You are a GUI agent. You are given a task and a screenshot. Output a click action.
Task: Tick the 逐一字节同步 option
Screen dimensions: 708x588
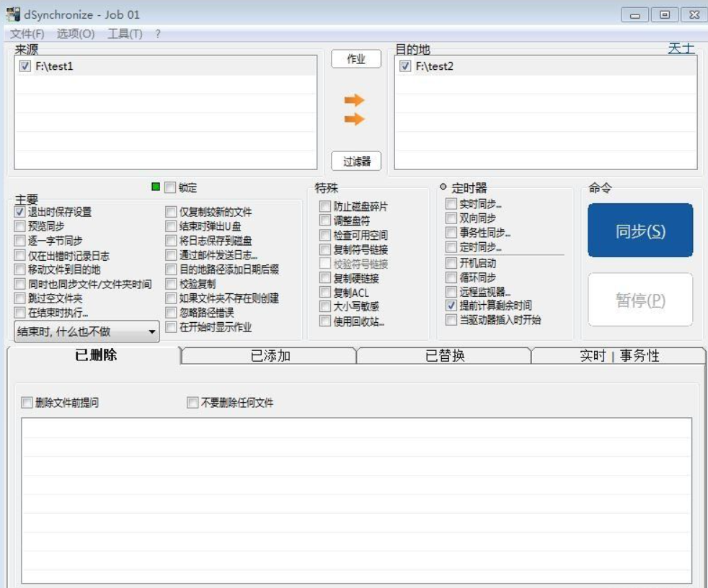19,241
